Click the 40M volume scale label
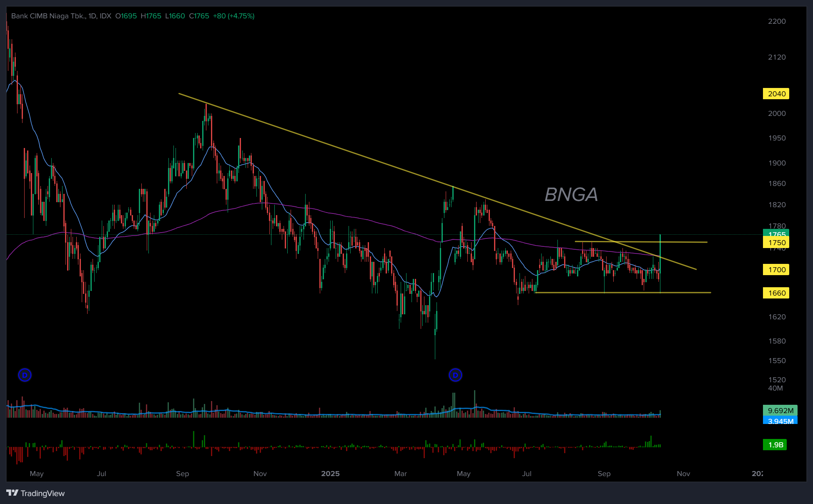This screenshot has height=504, width=813. (775, 388)
